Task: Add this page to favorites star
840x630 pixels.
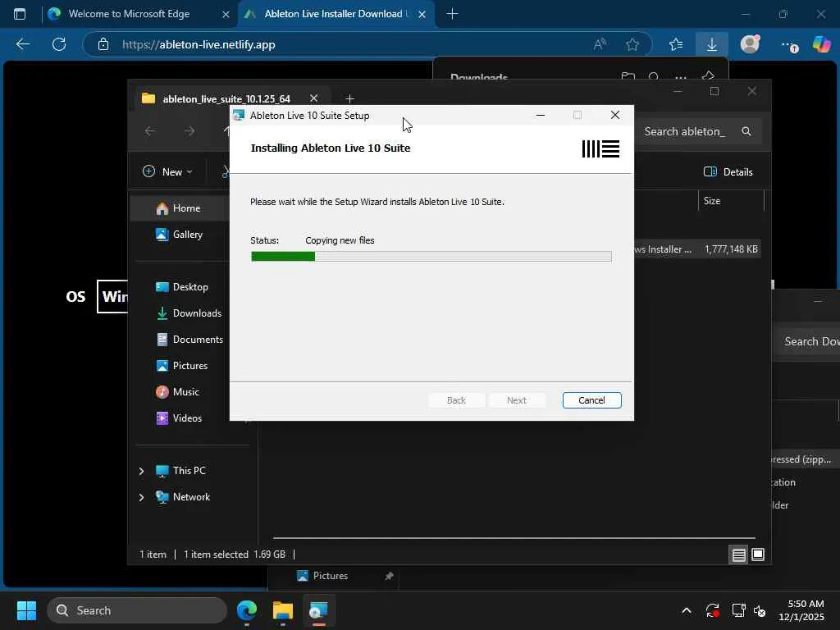Action: click(632, 44)
